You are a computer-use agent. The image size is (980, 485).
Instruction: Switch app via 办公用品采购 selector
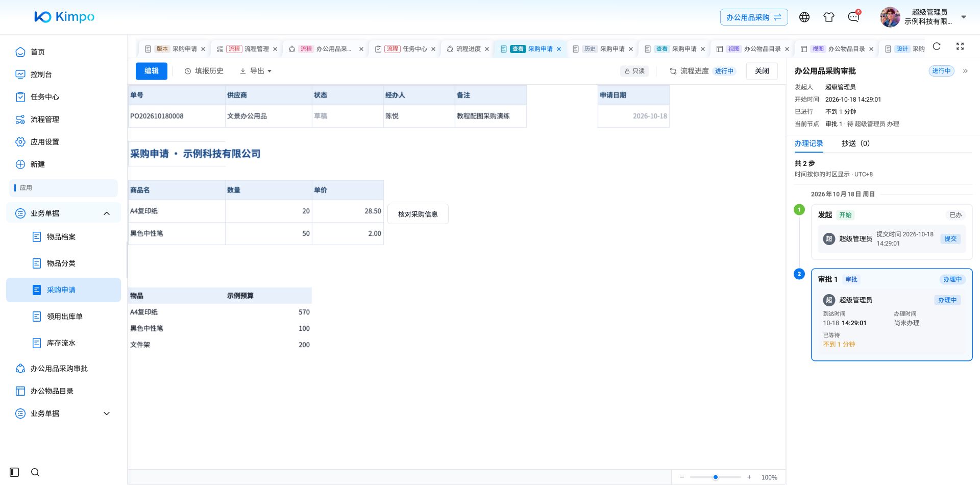coord(754,17)
